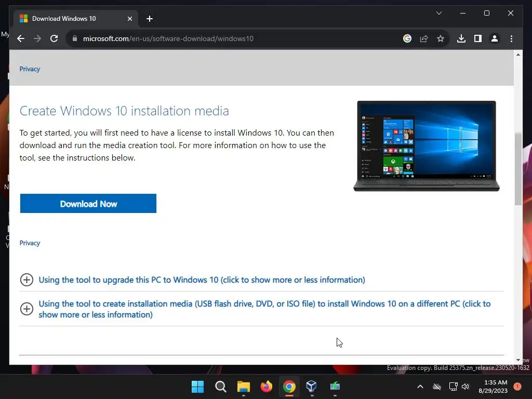Screen dimensions: 532x399
Task: Open File Explorer from taskbar
Action: click(x=243, y=387)
